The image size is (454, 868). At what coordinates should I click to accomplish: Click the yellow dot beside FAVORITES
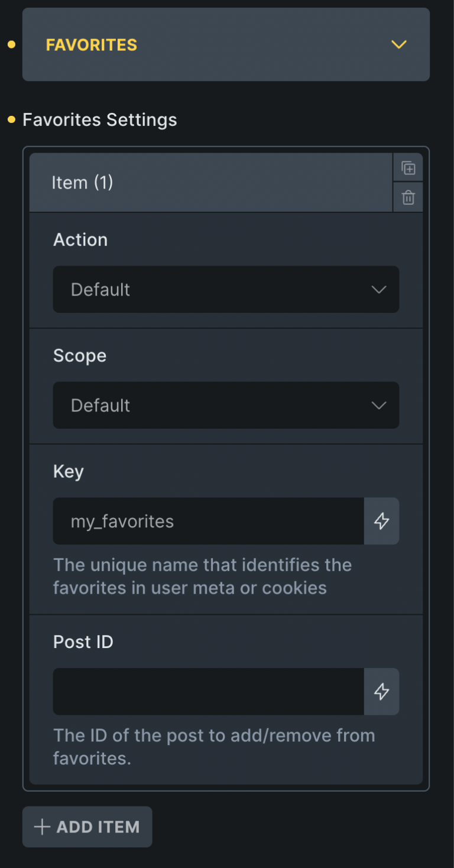(10, 44)
